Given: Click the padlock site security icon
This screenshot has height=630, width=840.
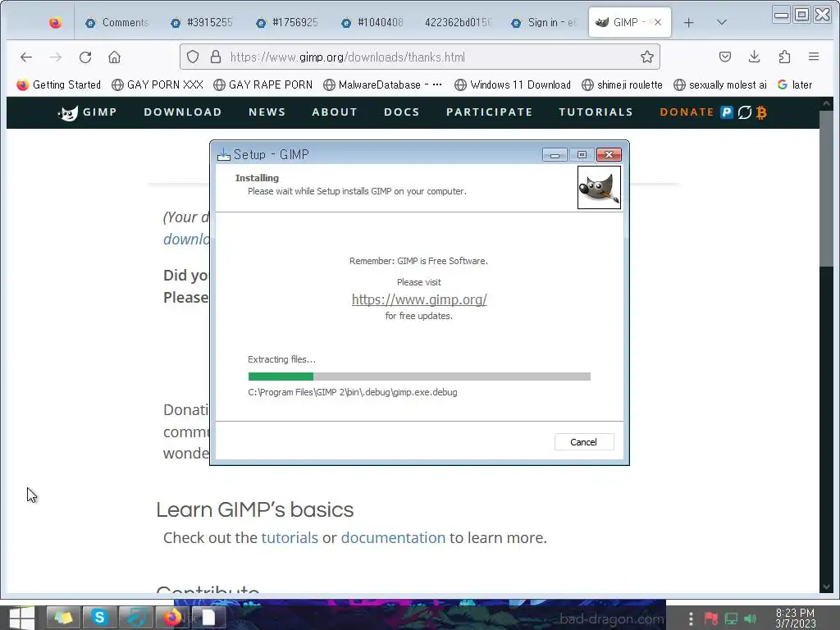Looking at the screenshot, I should 216,57.
